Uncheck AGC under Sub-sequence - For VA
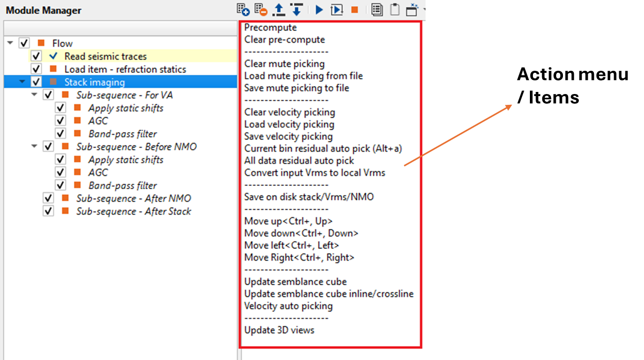The width and height of the screenshot is (644, 360). point(60,121)
